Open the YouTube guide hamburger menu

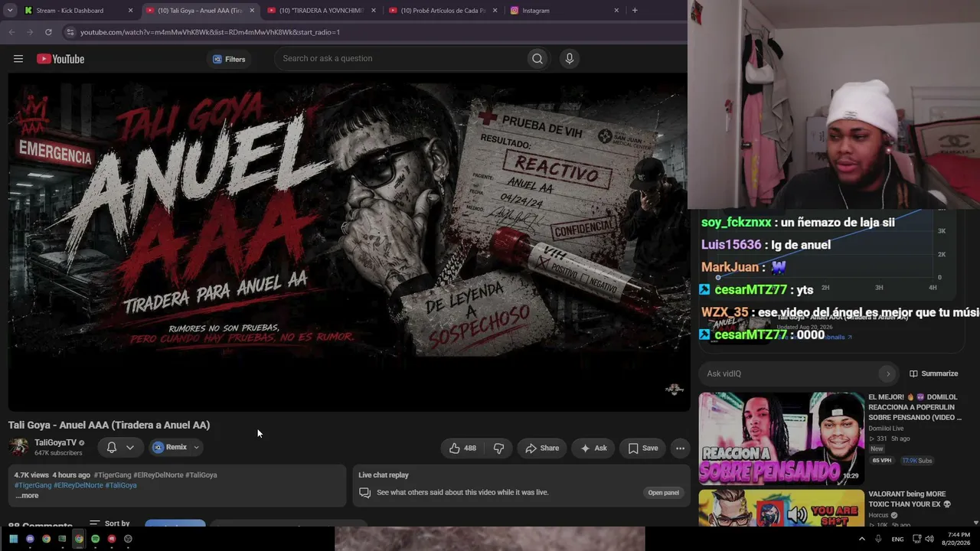pos(18,59)
